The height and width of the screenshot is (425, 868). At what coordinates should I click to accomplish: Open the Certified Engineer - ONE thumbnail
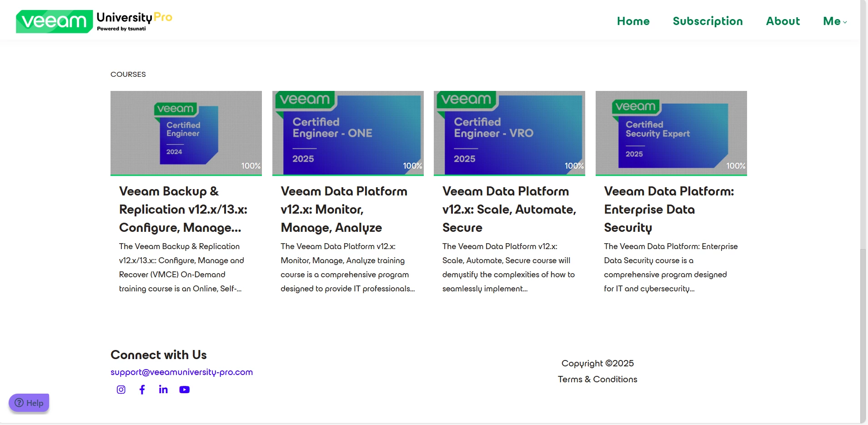coord(348,133)
